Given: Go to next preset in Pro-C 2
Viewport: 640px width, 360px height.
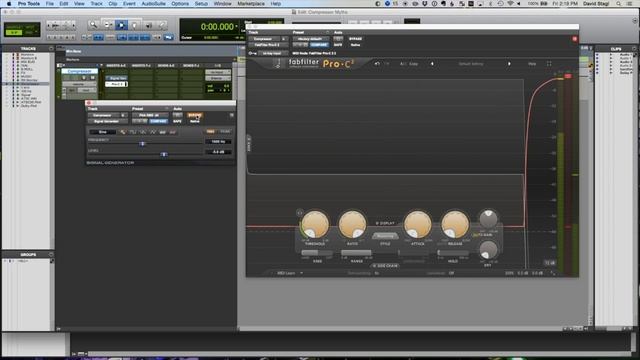Looking at the screenshot, I should [509, 64].
